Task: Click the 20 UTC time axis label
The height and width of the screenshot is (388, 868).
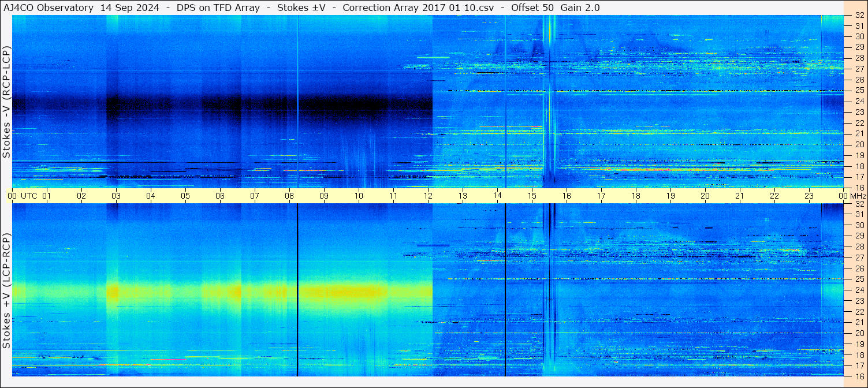Action: [x=705, y=196]
